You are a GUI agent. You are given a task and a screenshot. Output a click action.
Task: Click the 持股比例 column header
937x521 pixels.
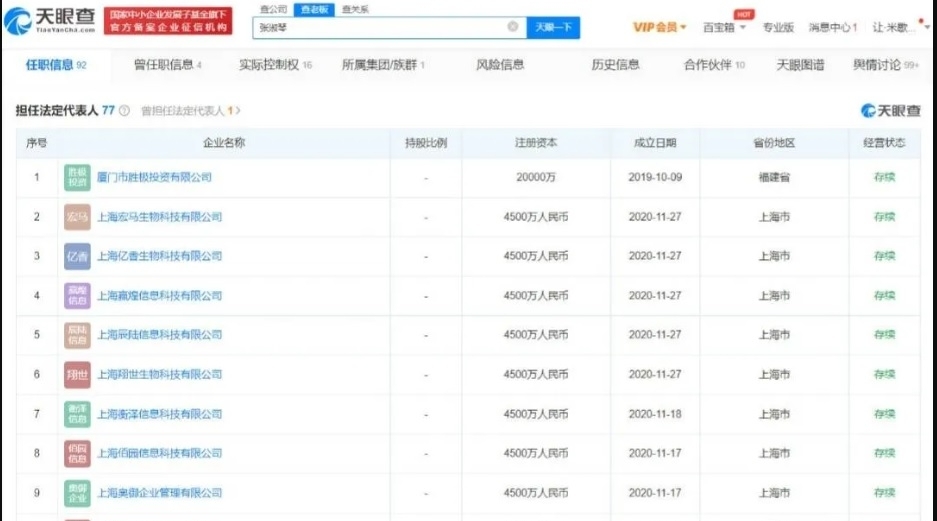[426, 143]
